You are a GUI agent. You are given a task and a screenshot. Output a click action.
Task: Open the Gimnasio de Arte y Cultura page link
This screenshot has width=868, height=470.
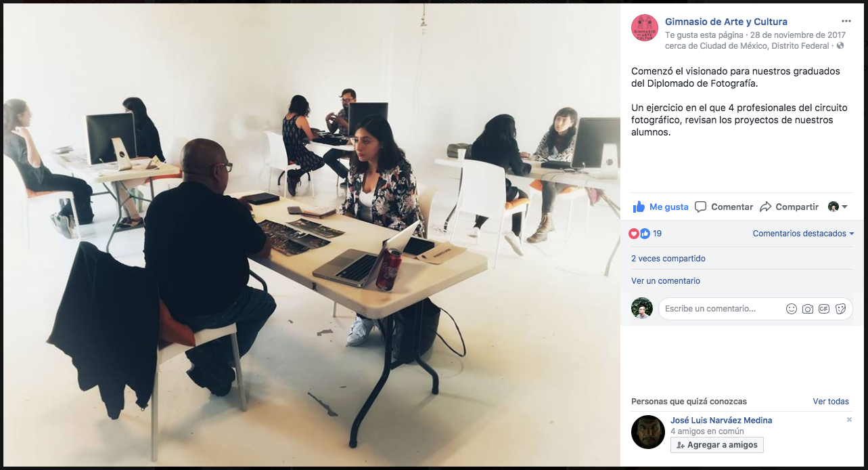726,22
